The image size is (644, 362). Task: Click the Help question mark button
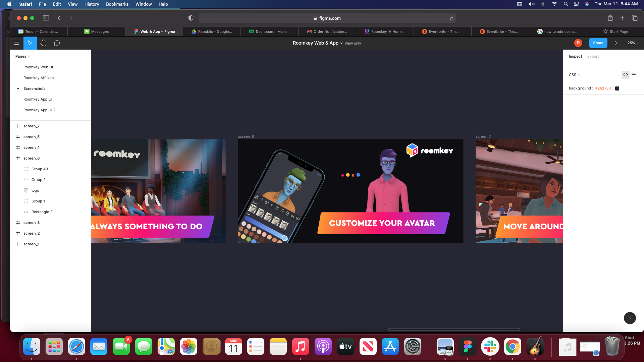[630, 318]
